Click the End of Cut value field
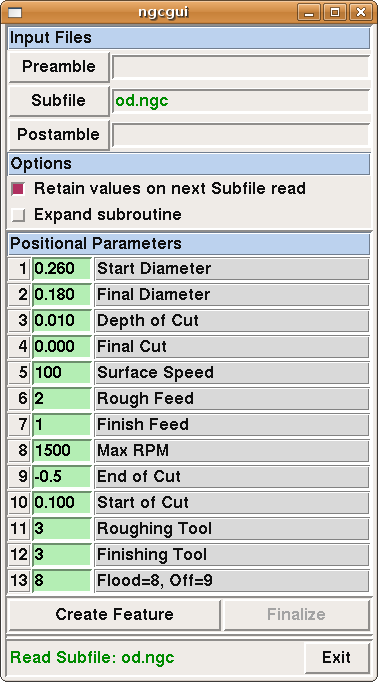The image size is (378, 682). (x=62, y=477)
